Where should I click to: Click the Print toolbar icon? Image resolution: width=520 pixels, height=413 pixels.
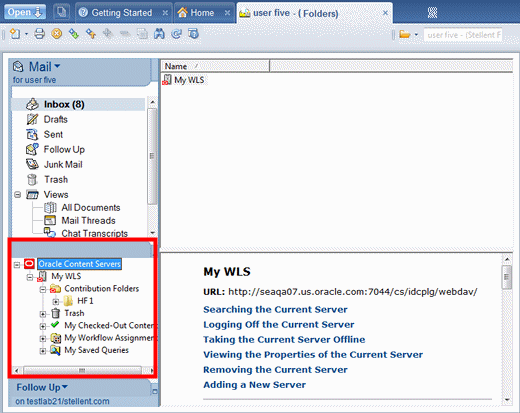tap(39, 34)
